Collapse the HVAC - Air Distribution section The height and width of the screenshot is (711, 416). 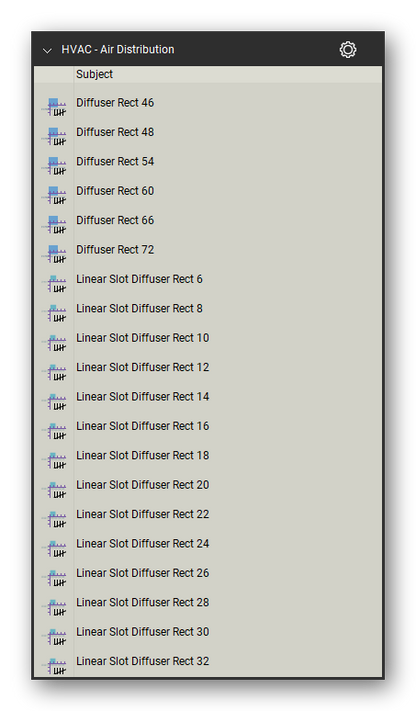click(x=47, y=50)
